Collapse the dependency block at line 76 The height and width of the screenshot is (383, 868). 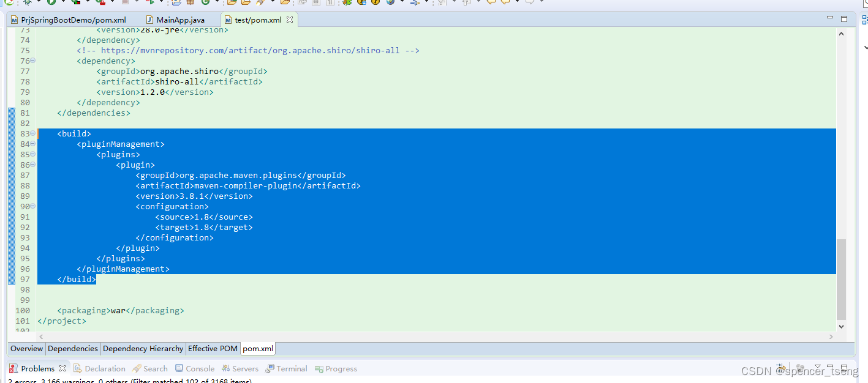click(x=33, y=61)
